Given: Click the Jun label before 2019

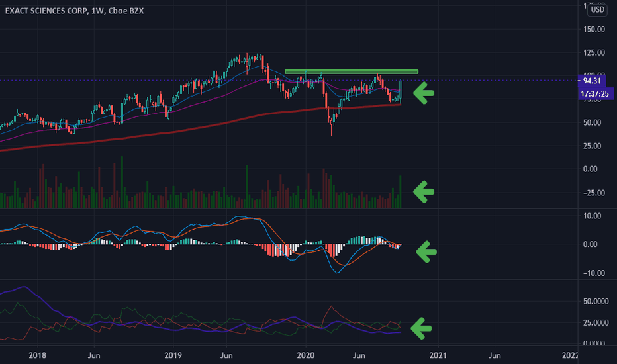Looking at the screenshot, I should coord(93,355).
